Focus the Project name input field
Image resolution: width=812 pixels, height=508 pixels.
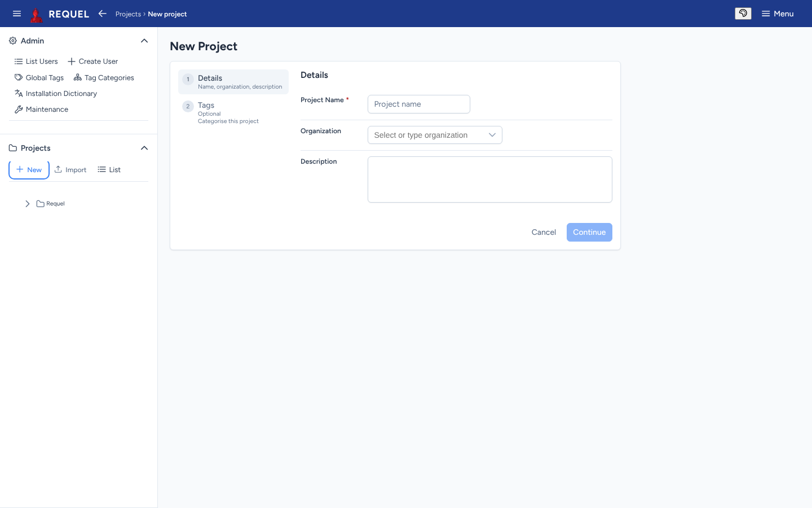point(419,104)
